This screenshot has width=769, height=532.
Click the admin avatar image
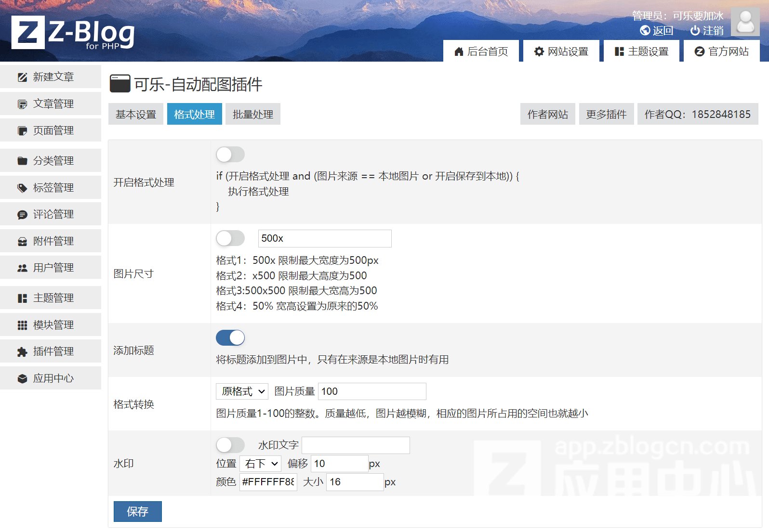[745, 22]
